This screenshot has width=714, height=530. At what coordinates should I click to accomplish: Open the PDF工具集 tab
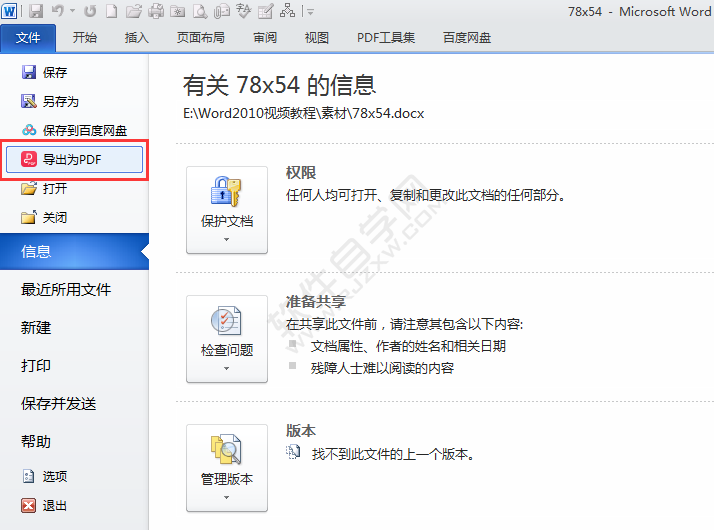pos(386,38)
